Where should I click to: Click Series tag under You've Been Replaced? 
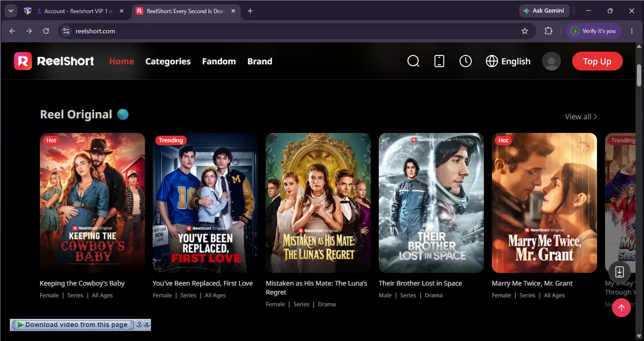[188, 295]
